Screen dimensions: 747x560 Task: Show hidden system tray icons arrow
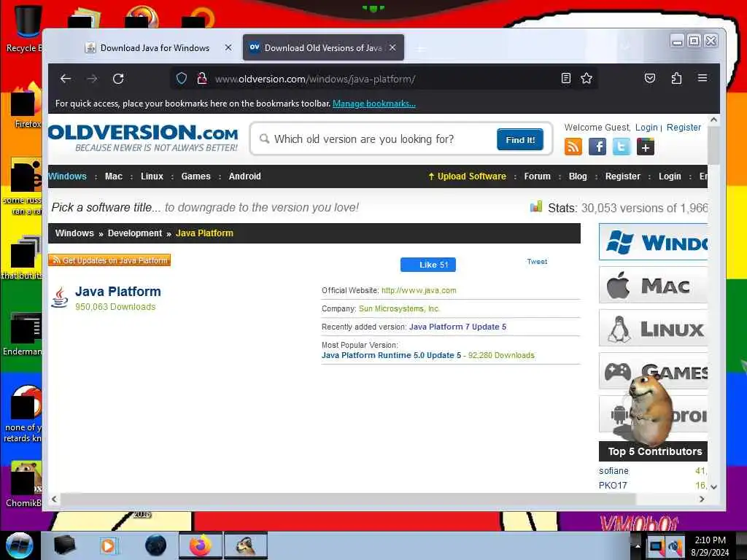tap(638, 546)
